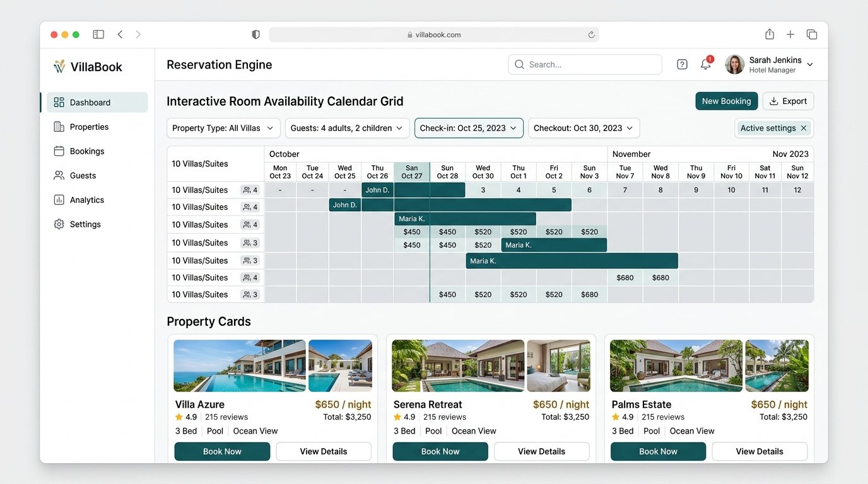Click the browser forward arrow
This screenshot has height=484, width=868.
coord(138,35)
